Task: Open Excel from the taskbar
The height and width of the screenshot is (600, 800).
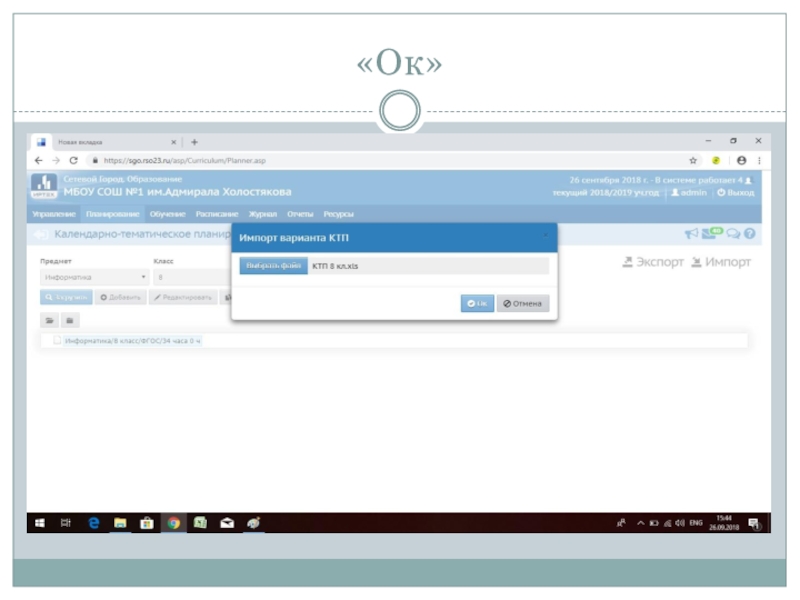Action: coord(200,523)
